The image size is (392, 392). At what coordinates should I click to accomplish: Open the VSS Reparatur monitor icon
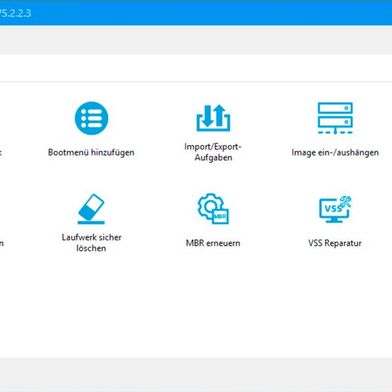[x=335, y=209]
